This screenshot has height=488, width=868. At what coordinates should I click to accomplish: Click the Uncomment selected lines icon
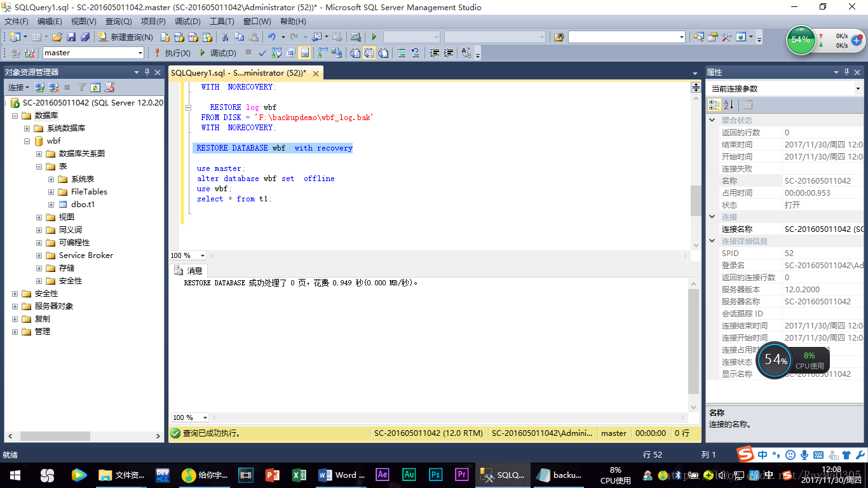416,53
